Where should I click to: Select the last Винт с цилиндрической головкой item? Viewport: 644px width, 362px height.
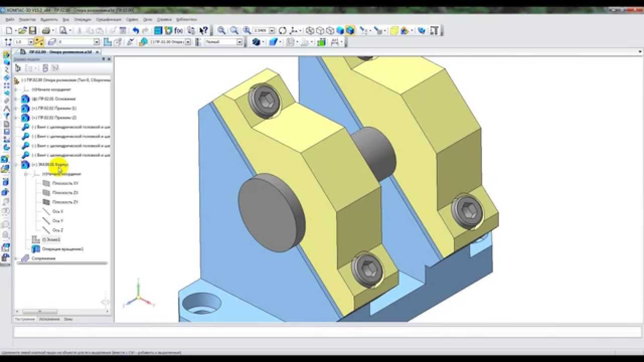click(70, 155)
